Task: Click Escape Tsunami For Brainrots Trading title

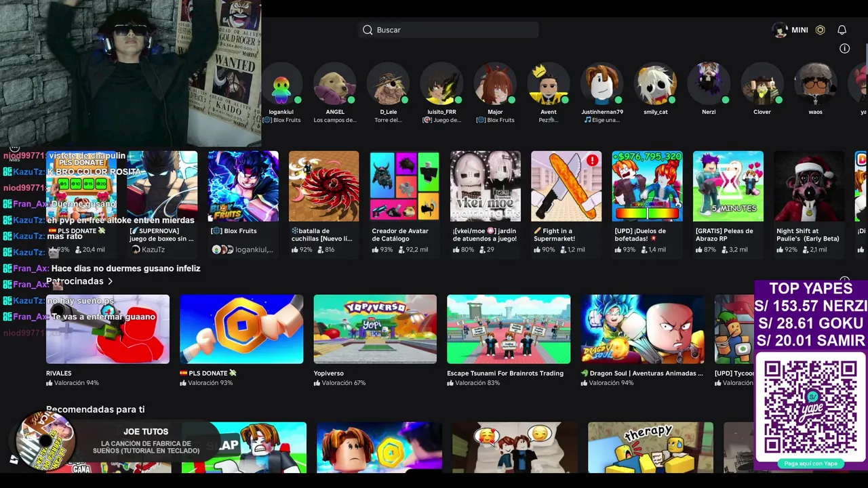Action: (x=505, y=373)
